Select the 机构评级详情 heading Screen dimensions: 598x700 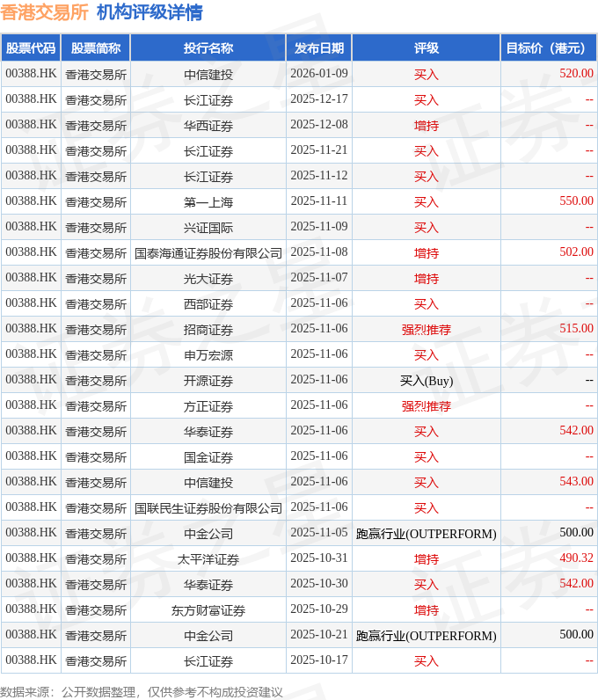click(x=149, y=12)
